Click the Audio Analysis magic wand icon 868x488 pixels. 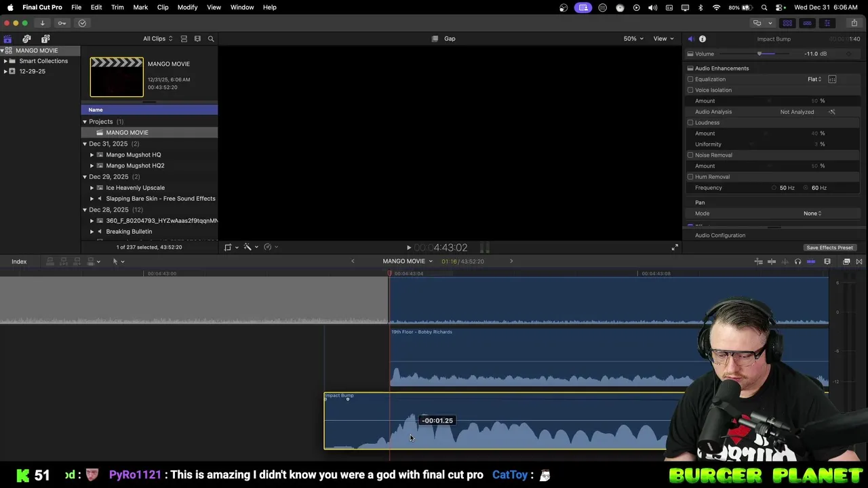(832, 112)
